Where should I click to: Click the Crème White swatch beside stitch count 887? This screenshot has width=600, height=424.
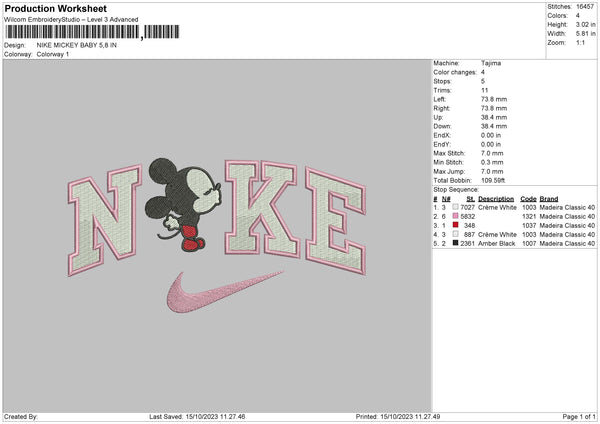[455, 234]
